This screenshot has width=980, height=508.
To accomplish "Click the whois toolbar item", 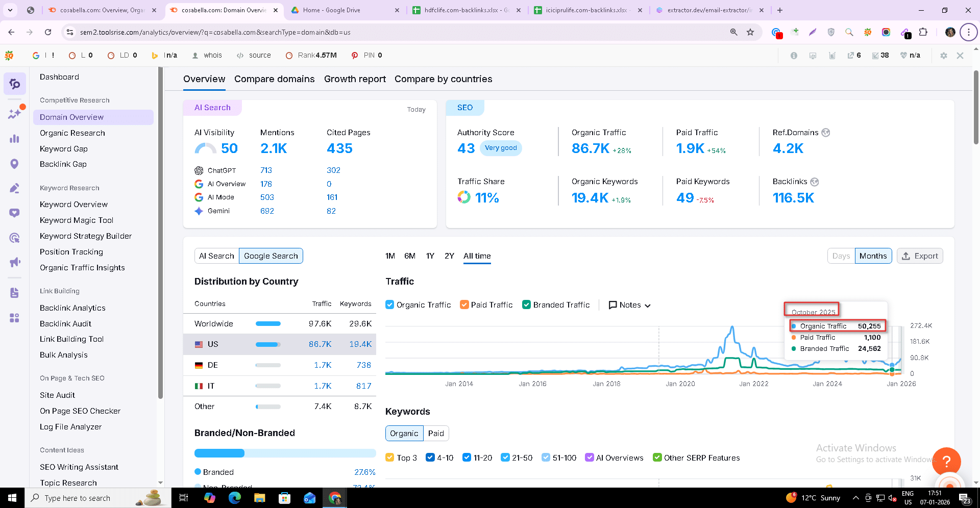I will tap(207, 56).
